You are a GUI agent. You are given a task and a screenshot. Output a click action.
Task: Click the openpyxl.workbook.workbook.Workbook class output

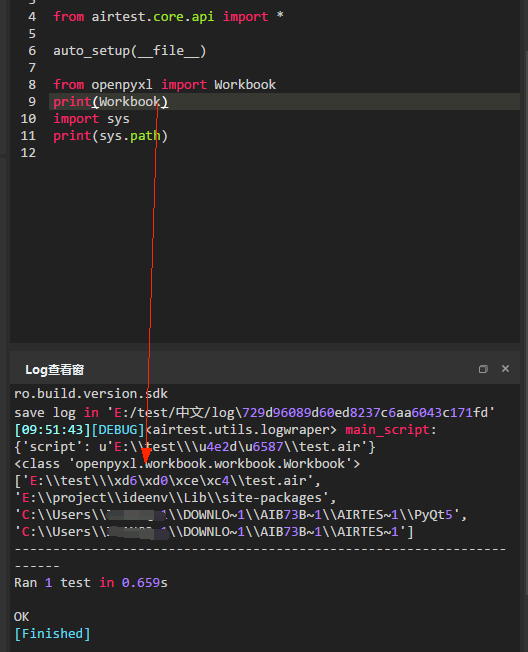187,464
